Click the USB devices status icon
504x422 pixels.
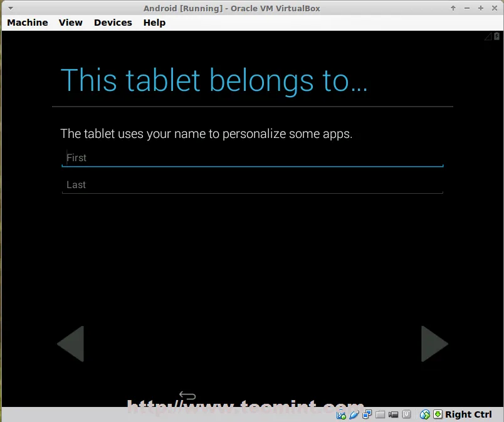(354, 414)
